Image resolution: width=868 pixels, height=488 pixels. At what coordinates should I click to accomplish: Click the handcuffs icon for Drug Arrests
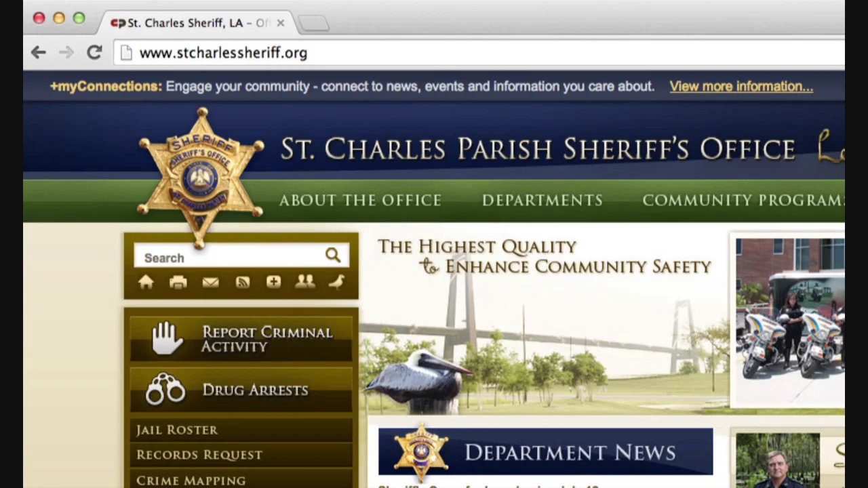165,389
